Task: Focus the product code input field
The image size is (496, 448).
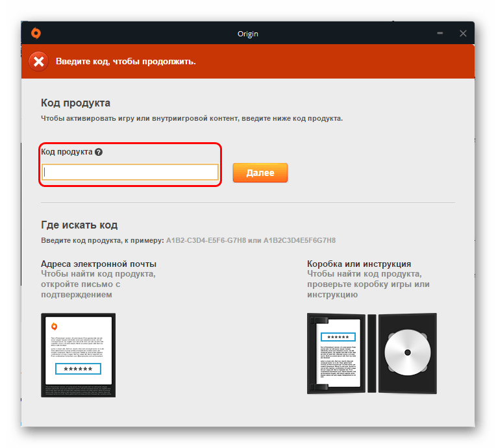Action: click(130, 172)
